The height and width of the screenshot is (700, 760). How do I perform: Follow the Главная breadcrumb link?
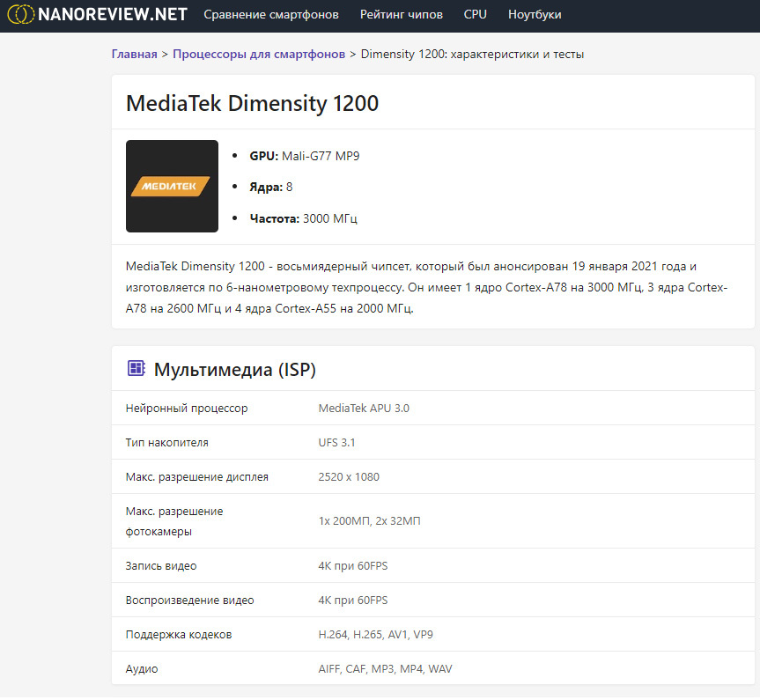[x=134, y=54]
